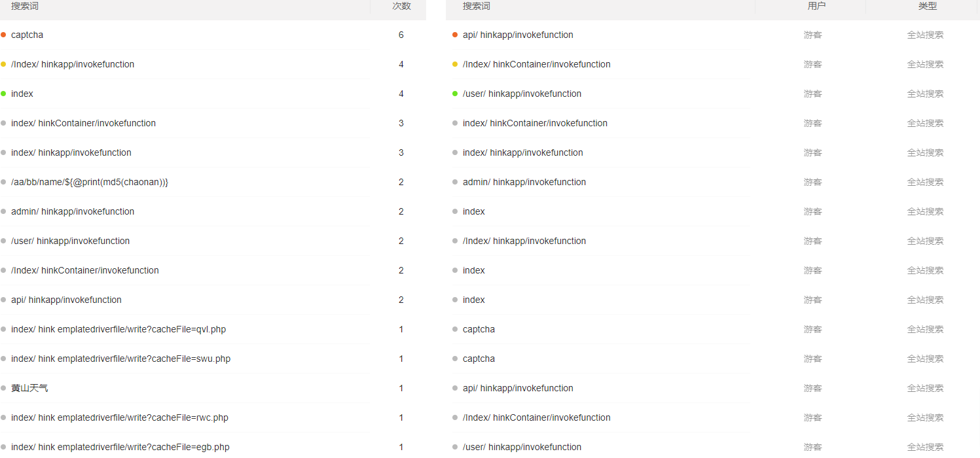Click yellow dot beside /Index/ hinkapp/invokefunction
Image resolution: width=980 pixels, height=458 pixels.
[x=3, y=64]
